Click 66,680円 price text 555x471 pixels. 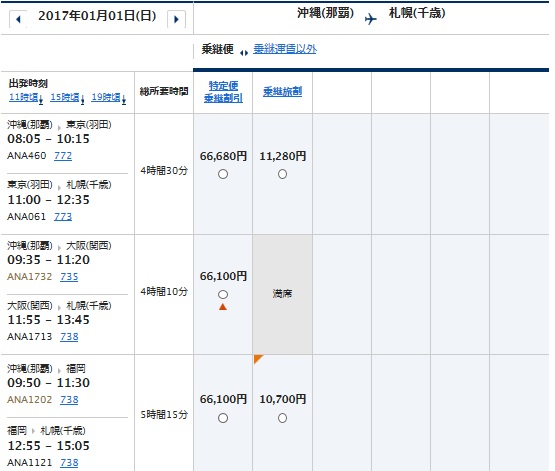[223, 156]
